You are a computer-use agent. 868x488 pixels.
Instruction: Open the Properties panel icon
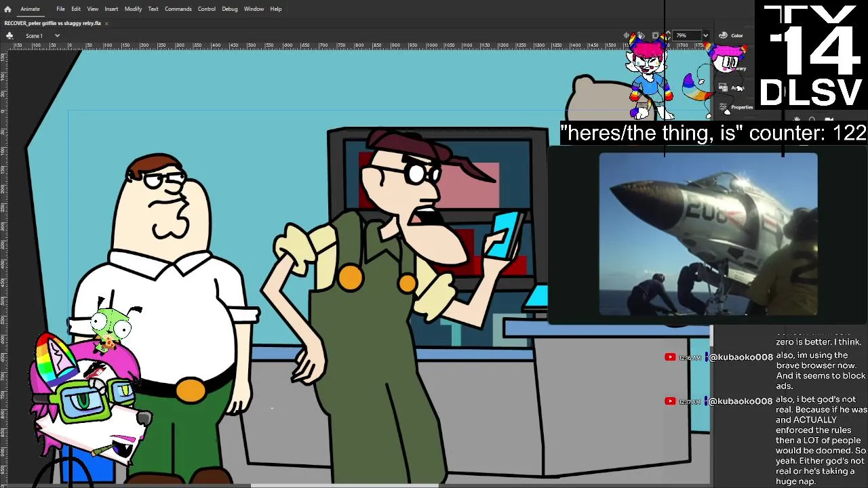[723, 107]
